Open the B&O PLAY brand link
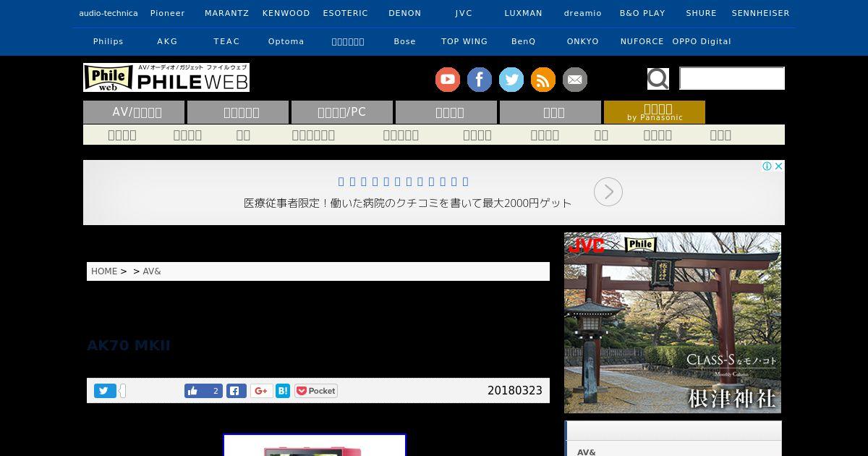 point(642,13)
